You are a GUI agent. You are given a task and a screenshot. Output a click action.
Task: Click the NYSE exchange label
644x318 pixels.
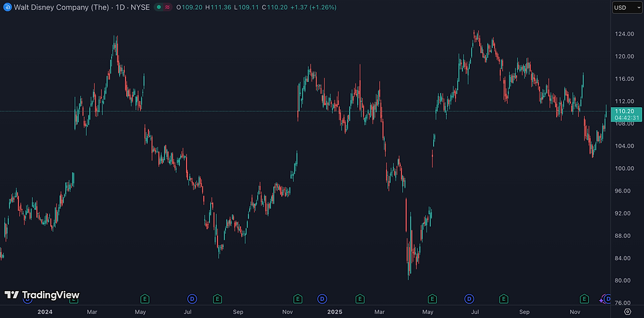(x=139, y=7)
